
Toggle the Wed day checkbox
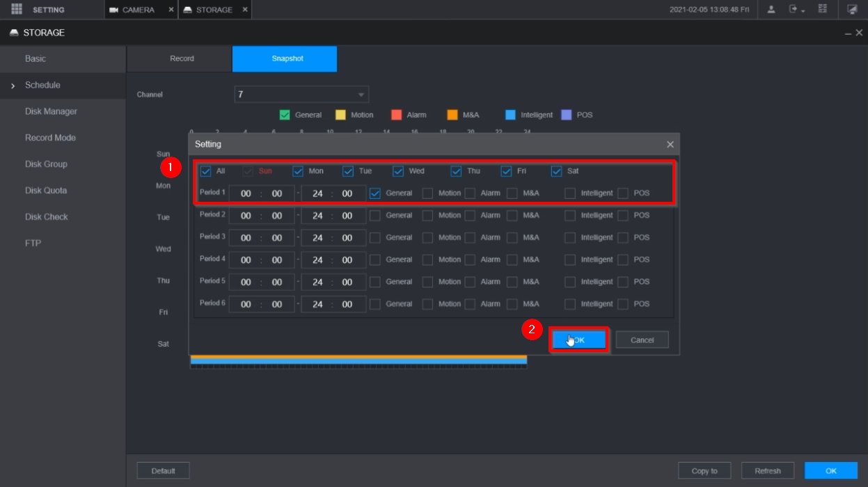398,171
